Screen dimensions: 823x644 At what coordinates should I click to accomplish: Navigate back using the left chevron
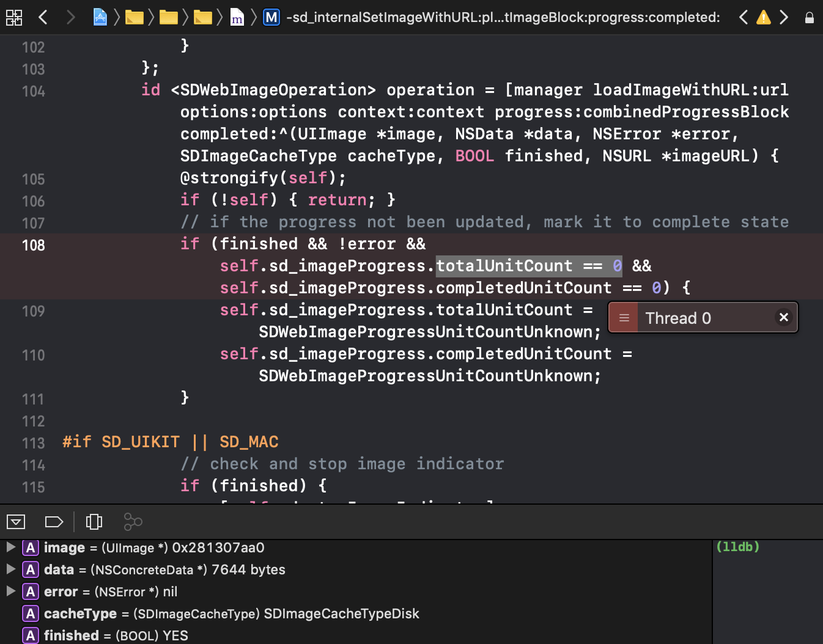click(x=43, y=17)
